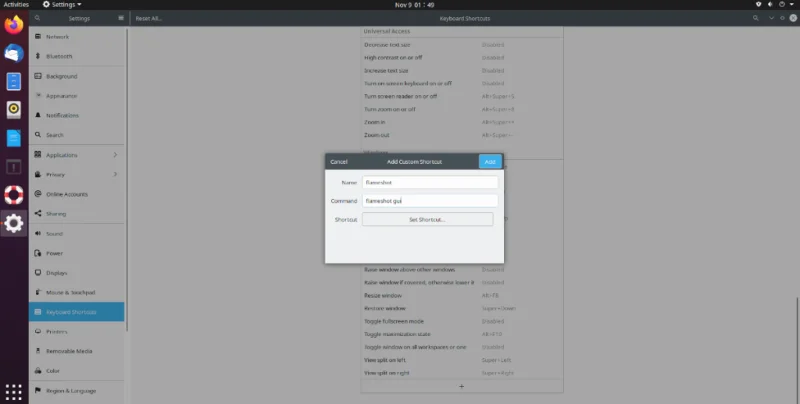Open the Help lifebuoy icon in dock
Screen dimensions: 800x404
pyautogui.click(x=14, y=194)
